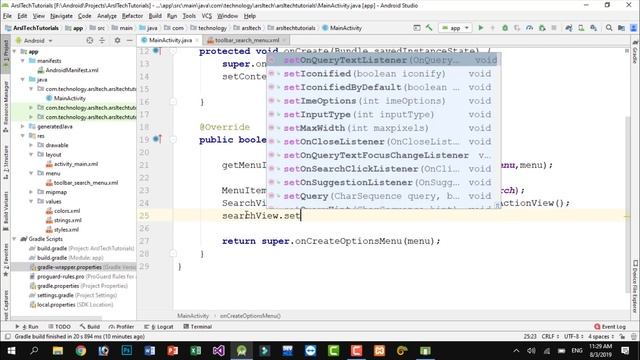Collapse the java folder
The image size is (640, 360).
[23, 80]
